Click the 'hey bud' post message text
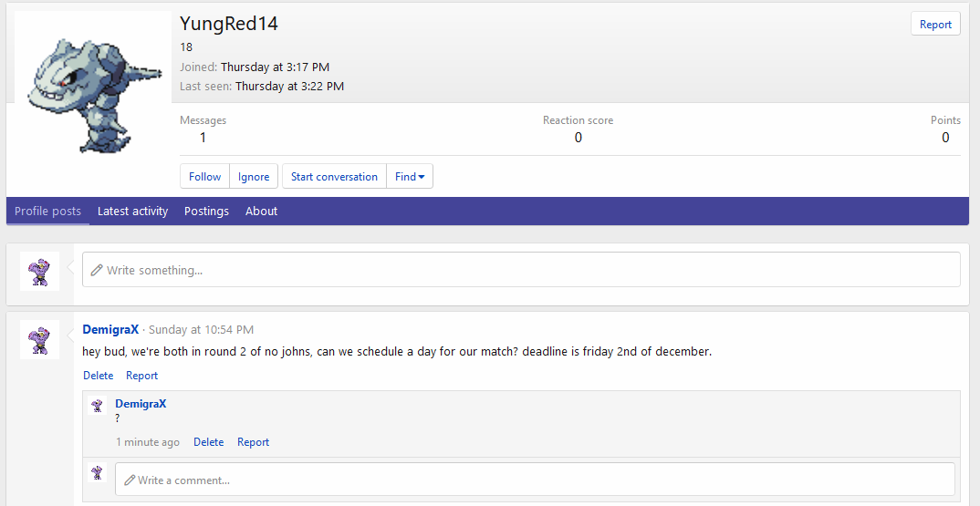 (x=397, y=351)
